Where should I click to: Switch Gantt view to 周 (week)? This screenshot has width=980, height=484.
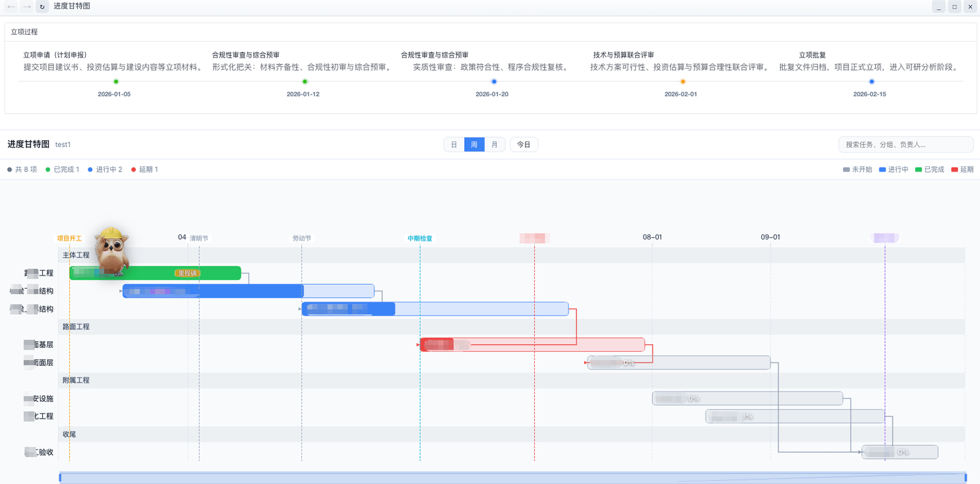pyautogui.click(x=474, y=145)
